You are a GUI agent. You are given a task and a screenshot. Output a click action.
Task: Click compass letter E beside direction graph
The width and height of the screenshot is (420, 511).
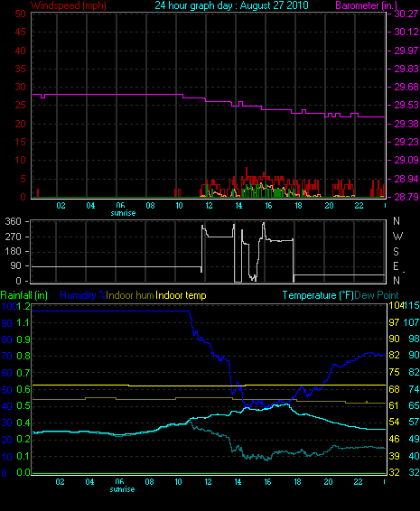click(397, 266)
